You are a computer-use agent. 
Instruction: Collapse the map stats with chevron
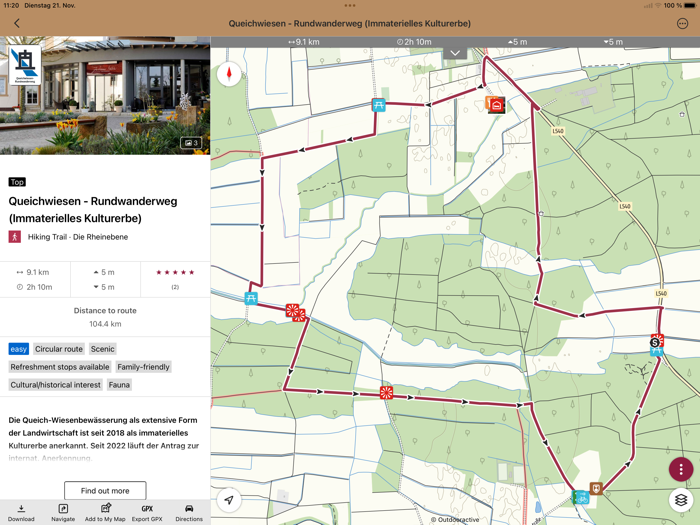tap(455, 53)
